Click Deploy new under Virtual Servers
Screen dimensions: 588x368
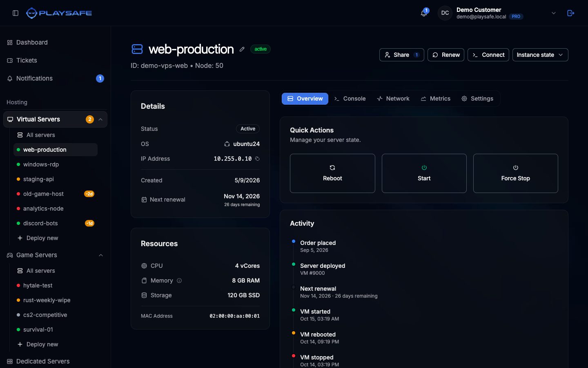tap(56, 238)
